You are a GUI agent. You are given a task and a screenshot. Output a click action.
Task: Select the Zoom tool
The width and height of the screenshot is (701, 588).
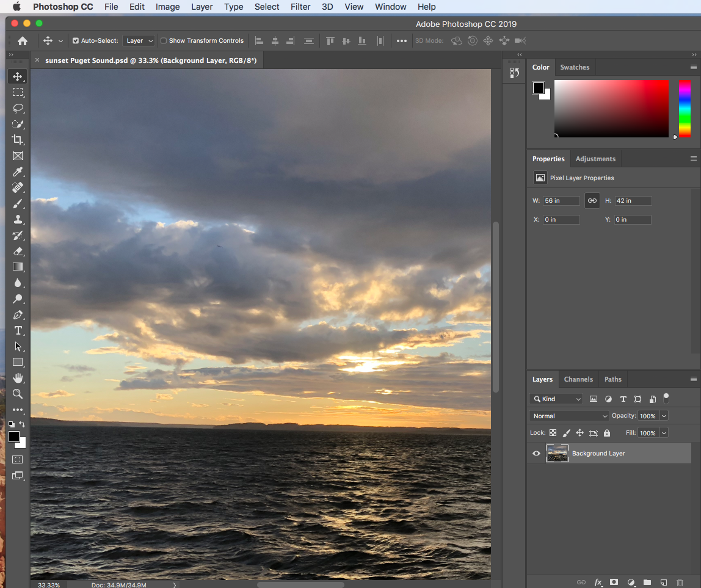[18, 394]
